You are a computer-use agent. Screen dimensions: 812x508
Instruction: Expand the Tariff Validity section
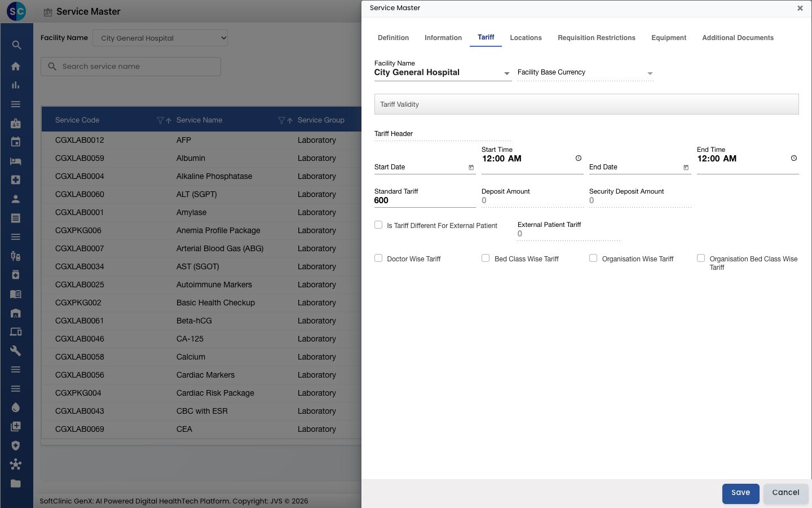(x=586, y=104)
